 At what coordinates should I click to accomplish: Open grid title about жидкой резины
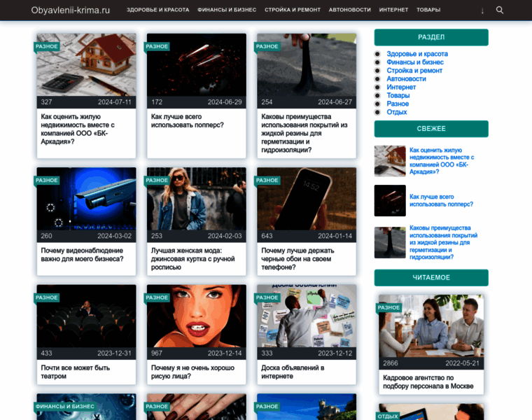[304, 133]
